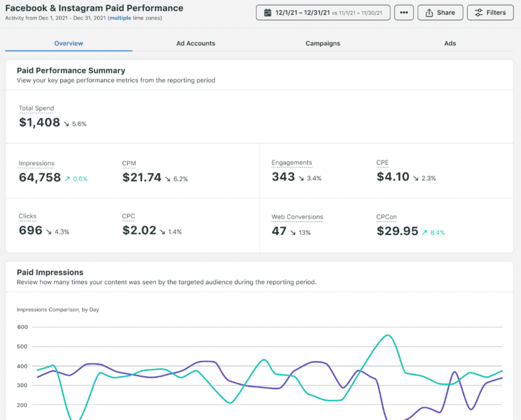The height and width of the screenshot is (420, 521).
Task: Open the Campaigns tab
Action: (x=322, y=43)
